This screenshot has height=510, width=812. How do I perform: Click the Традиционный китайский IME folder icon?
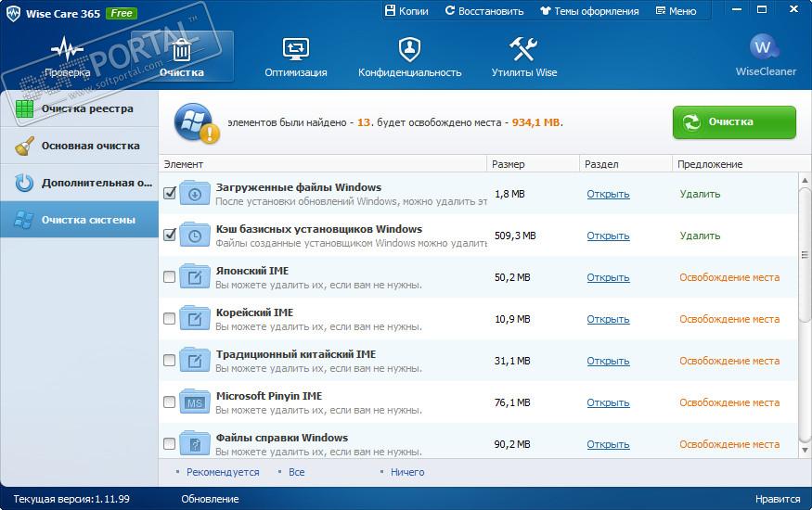(x=195, y=361)
